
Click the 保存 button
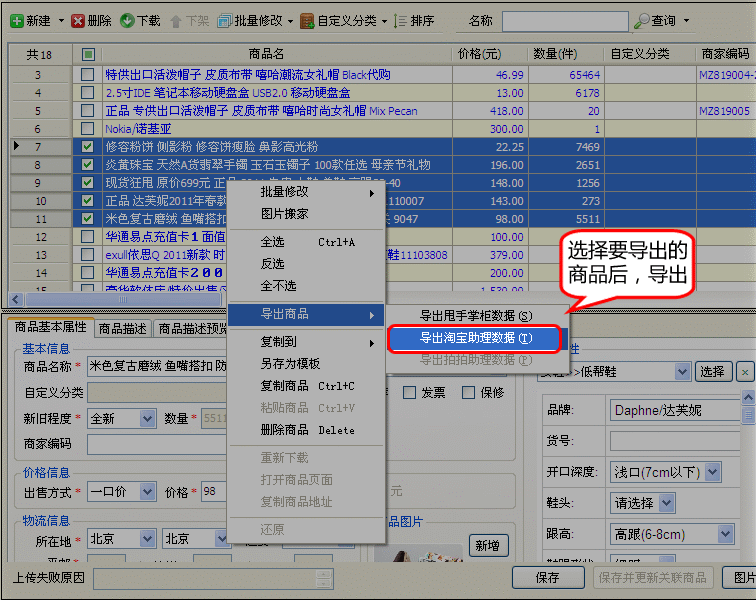tap(548, 577)
